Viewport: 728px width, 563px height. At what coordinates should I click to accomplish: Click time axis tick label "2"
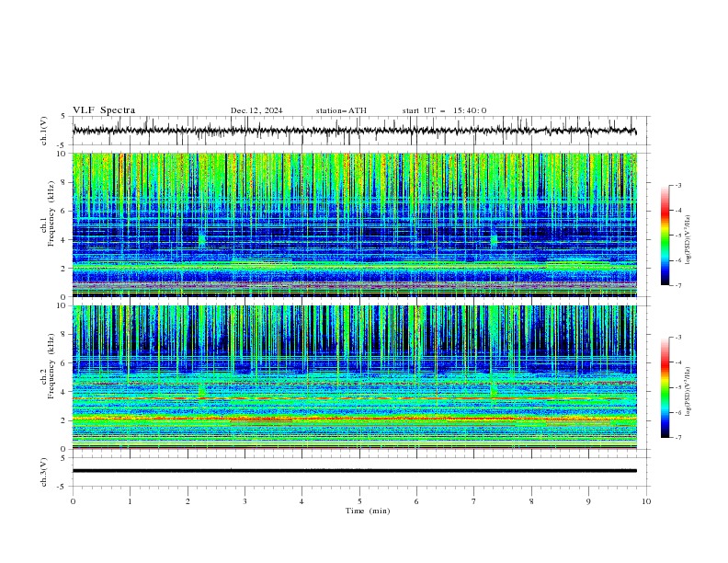pyautogui.click(x=188, y=501)
